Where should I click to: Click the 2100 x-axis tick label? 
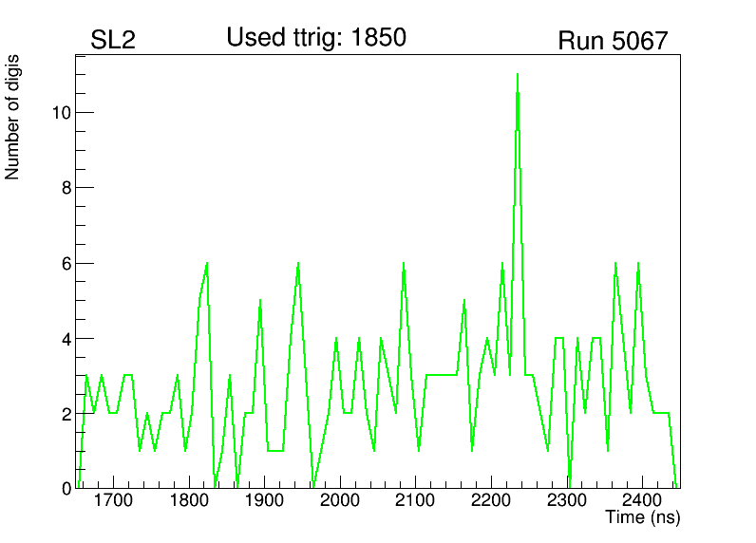tap(415, 500)
